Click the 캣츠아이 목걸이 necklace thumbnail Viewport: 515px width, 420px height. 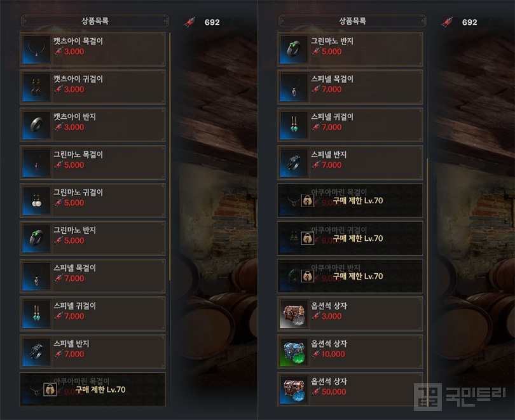[36, 50]
